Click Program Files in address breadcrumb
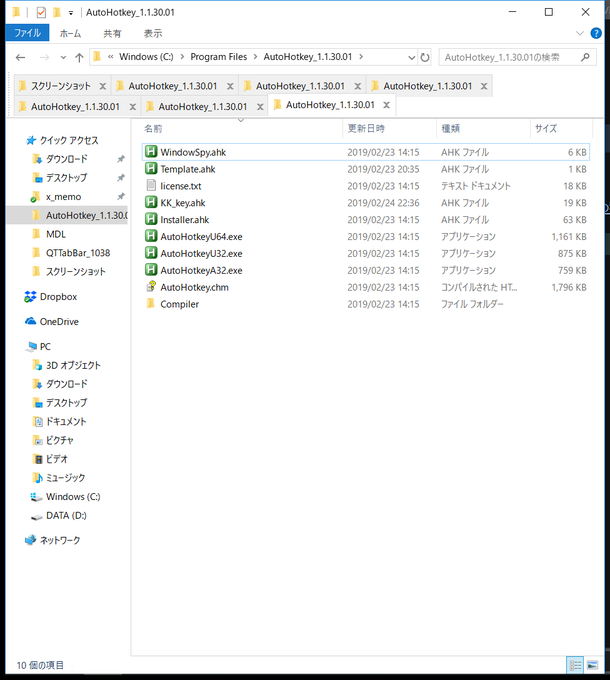Screen dimensions: 610x680 pos(219,57)
